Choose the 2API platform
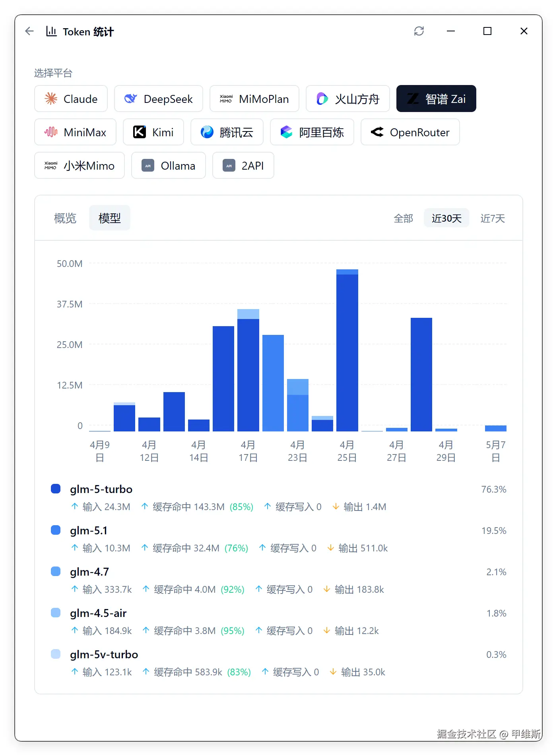Viewport: 557px width, 756px height. 243,165
